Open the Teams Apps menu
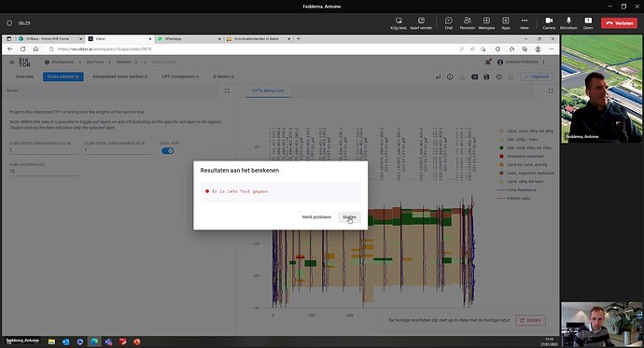This screenshot has height=348, width=644. coord(506,23)
